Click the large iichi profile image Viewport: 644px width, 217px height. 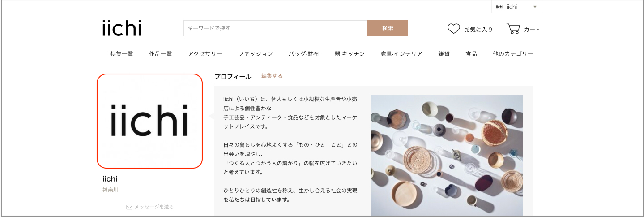click(x=149, y=121)
